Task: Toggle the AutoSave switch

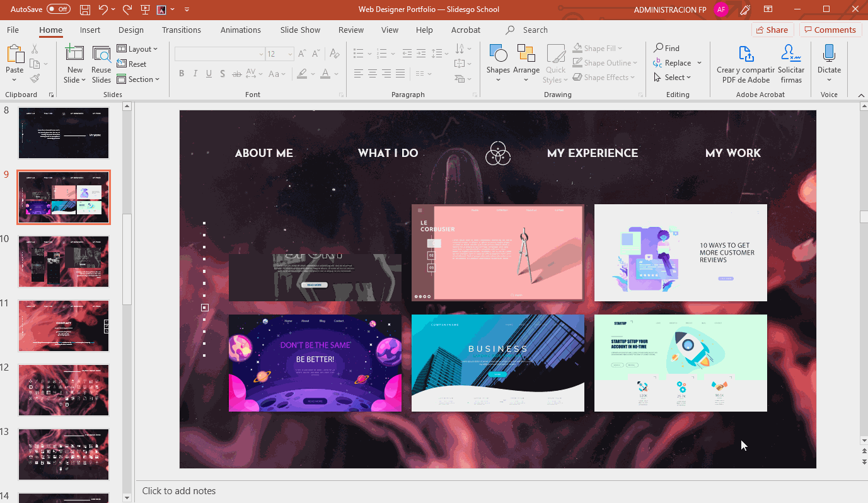Action: click(x=59, y=9)
